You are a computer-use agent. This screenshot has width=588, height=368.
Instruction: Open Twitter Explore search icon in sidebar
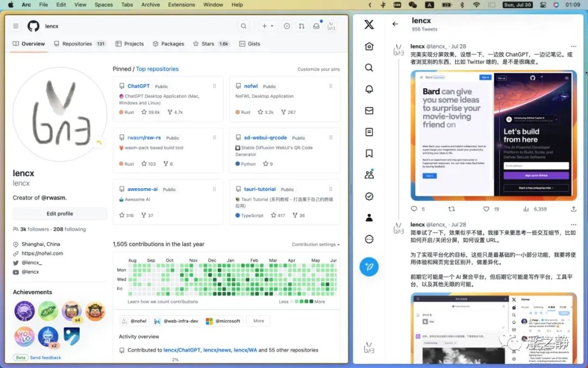(x=369, y=68)
